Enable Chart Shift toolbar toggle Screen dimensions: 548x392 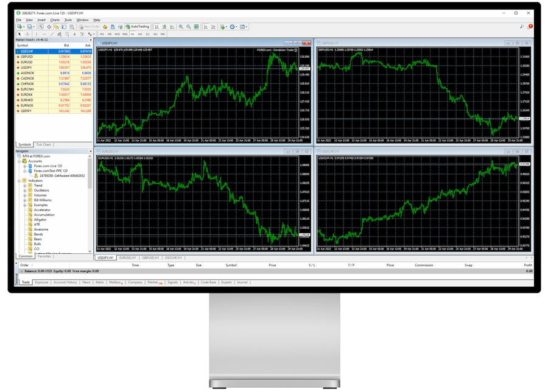click(x=213, y=27)
